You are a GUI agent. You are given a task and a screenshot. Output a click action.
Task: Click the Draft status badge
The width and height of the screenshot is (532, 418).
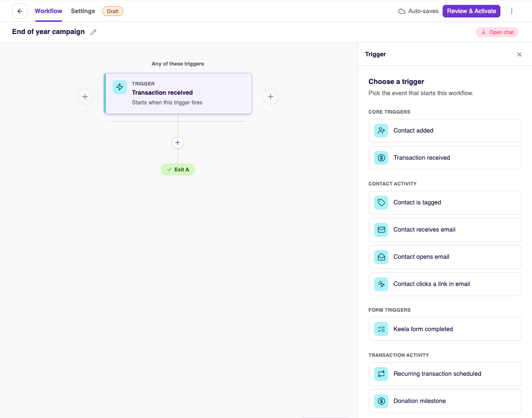click(x=113, y=11)
